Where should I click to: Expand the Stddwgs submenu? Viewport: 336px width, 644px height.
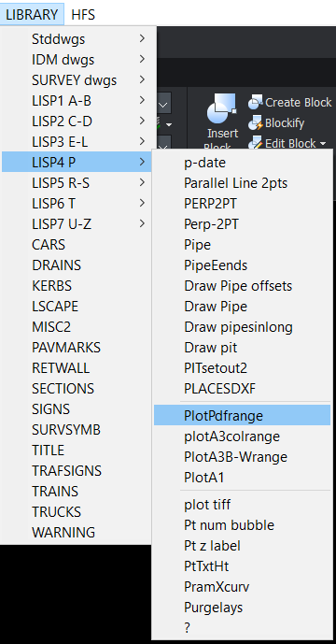[78, 39]
